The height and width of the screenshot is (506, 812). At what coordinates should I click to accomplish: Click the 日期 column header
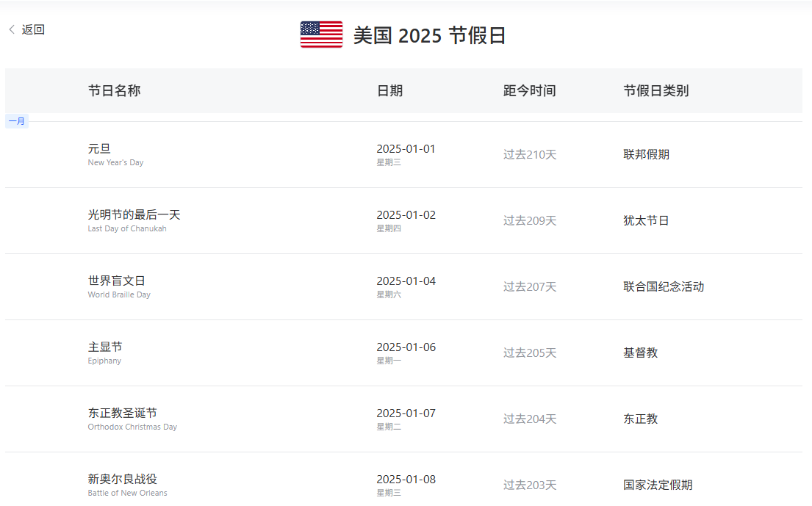[x=389, y=90]
